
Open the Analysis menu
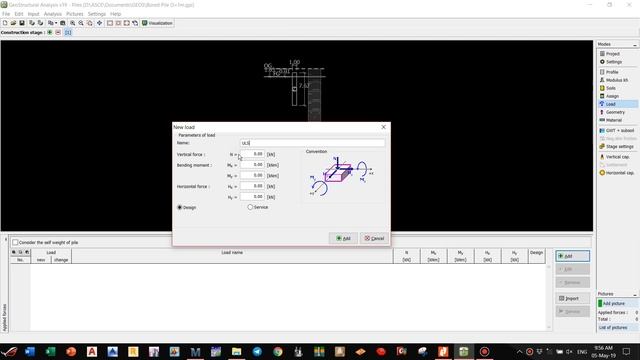coord(53,14)
